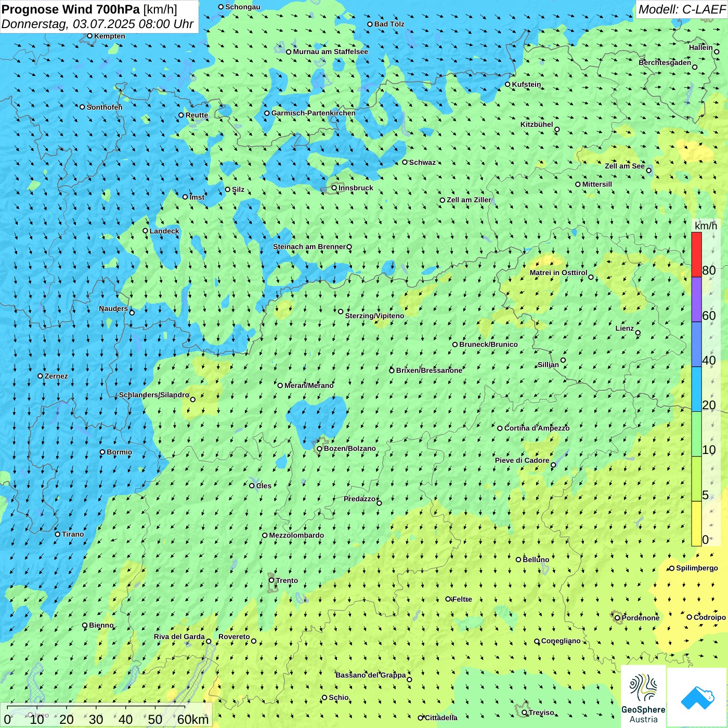The width and height of the screenshot is (728, 728).
Task: Click the 'Steinach am Brenner' label
Action: (x=309, y=246)
